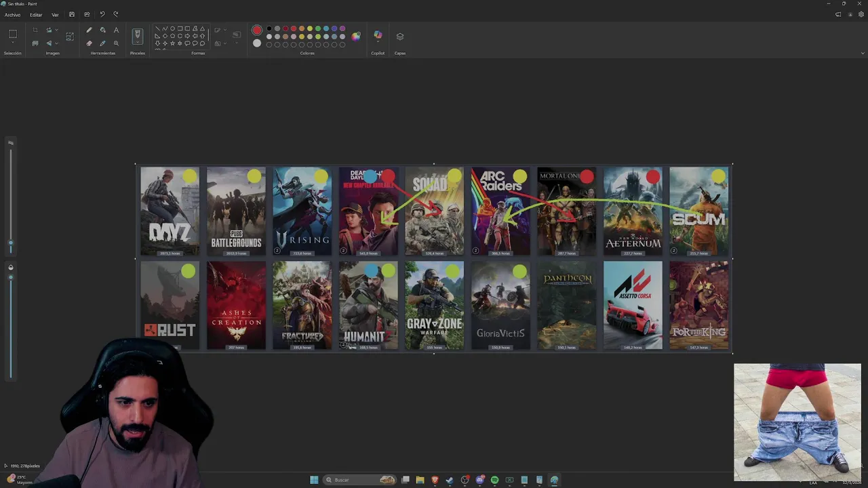
Task: Open the Image Creator icon in Imagen group
Action: (x=70, y=36)
